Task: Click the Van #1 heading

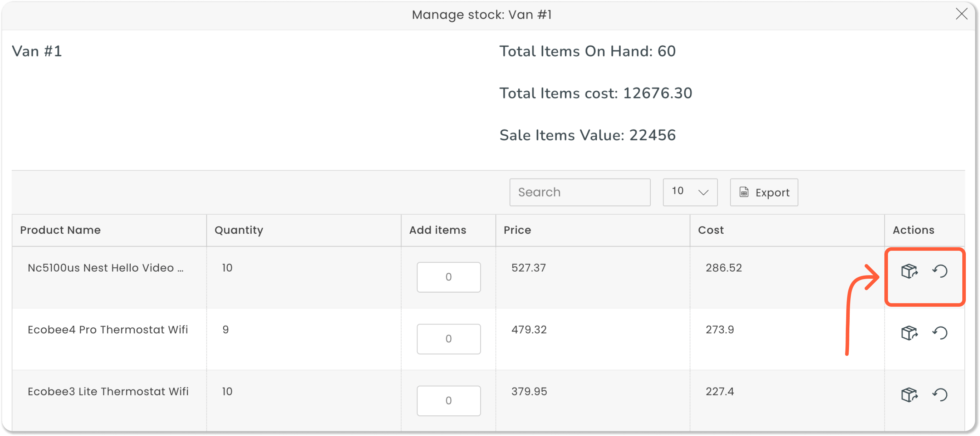Action: click(x=36, y=51)
